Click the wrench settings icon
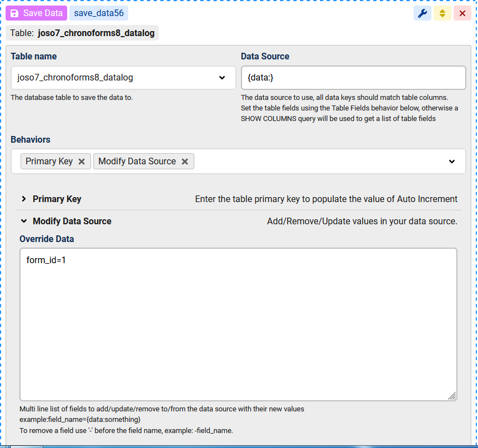Screen dimensions: 478x448 pyautogui.click(x=422, y=13)
